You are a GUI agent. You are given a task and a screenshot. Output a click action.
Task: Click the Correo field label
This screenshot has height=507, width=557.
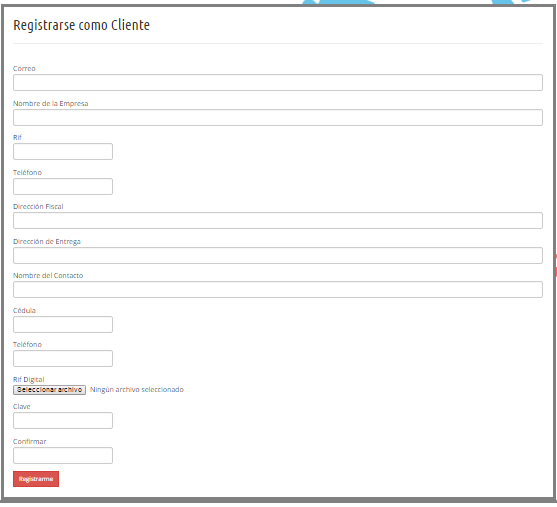[x=24, y=69]
